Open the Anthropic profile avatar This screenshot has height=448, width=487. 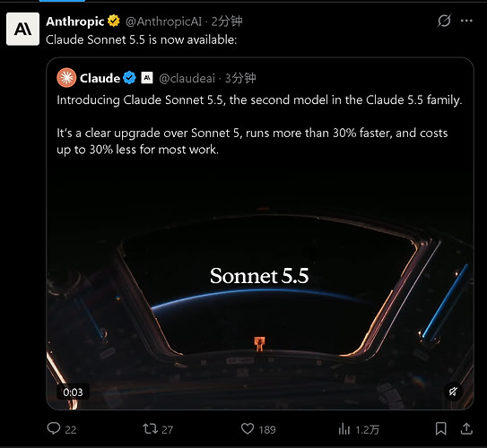[22, 29]
